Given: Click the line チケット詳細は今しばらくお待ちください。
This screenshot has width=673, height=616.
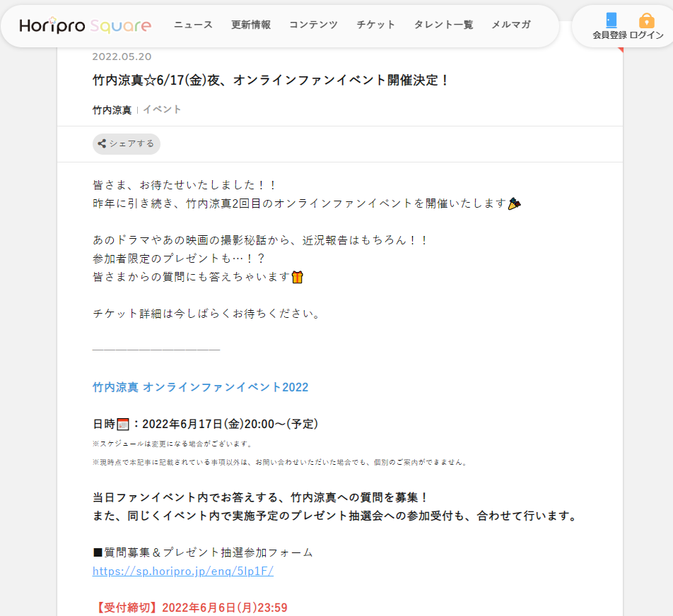Looking at the screenshot, I should [x=208, y=314].
